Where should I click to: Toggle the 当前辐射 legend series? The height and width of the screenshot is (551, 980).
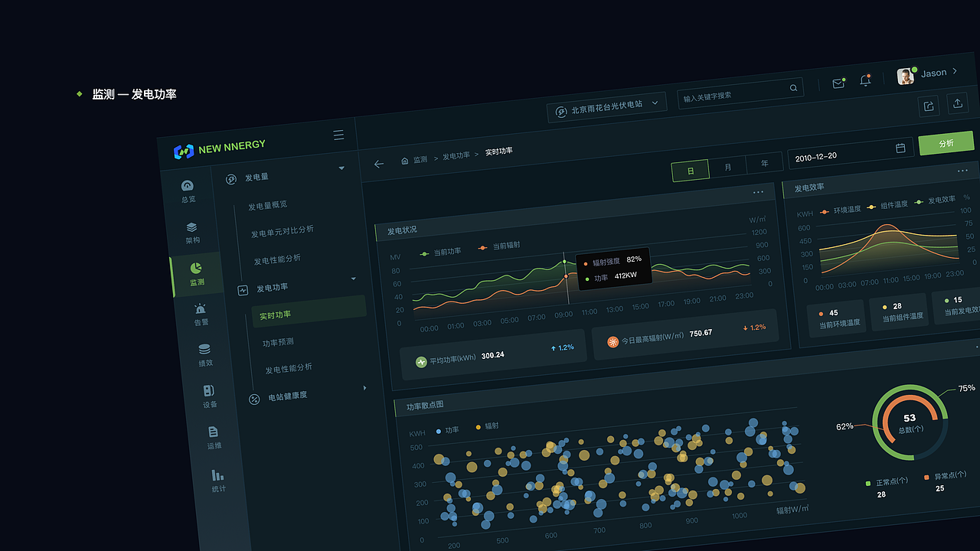click(x=498, y=246)
